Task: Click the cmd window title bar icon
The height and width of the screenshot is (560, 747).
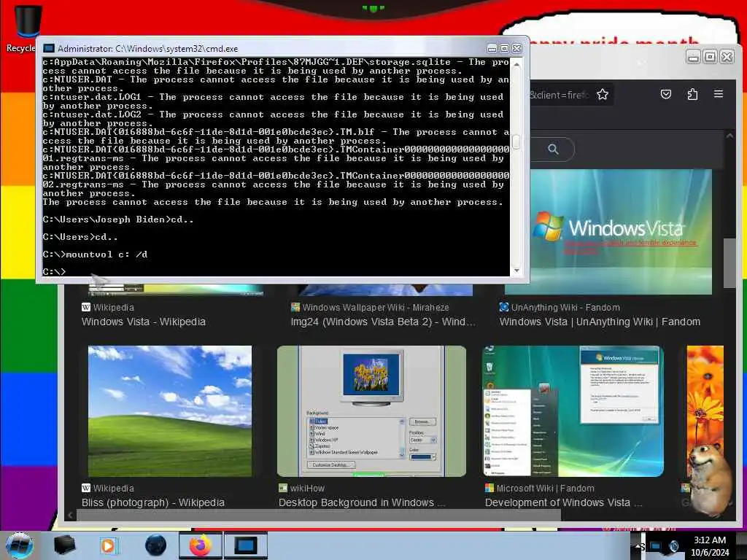Action: tap(49, 48)
